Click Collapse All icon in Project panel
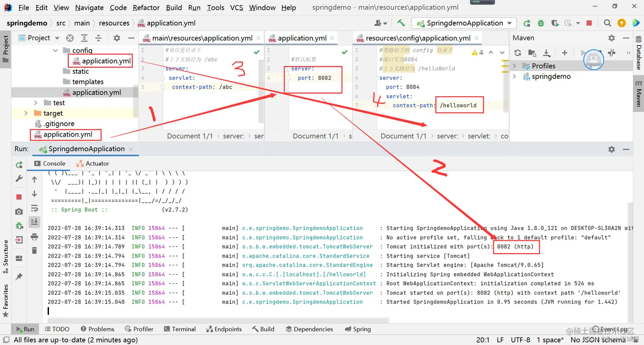This screenshot has height=345, width=644. (x=98, y=38)
